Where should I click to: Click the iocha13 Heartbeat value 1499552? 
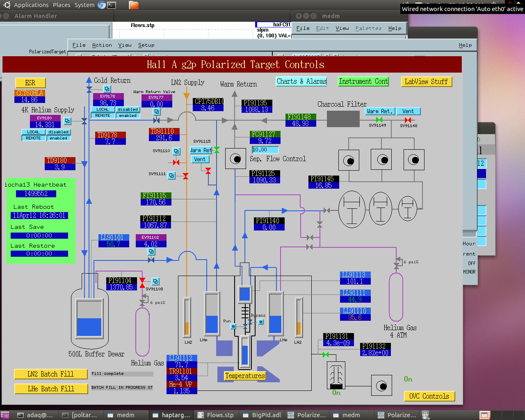36,194
